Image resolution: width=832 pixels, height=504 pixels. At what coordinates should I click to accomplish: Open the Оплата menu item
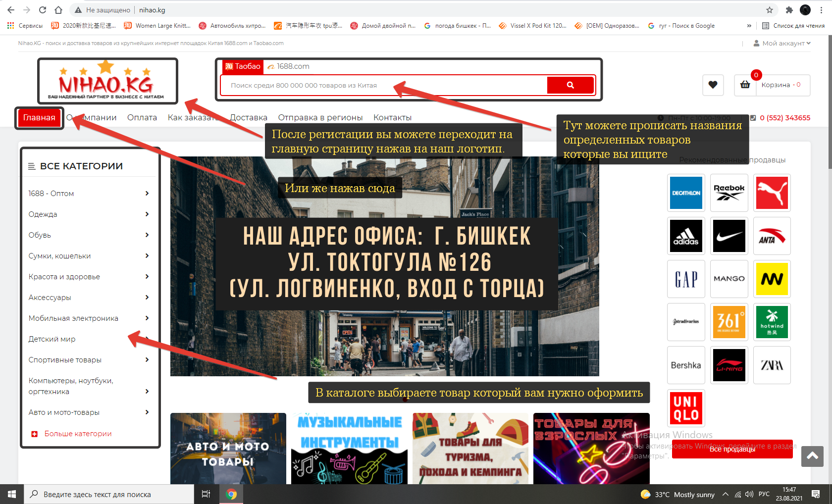tap(142, 117)
